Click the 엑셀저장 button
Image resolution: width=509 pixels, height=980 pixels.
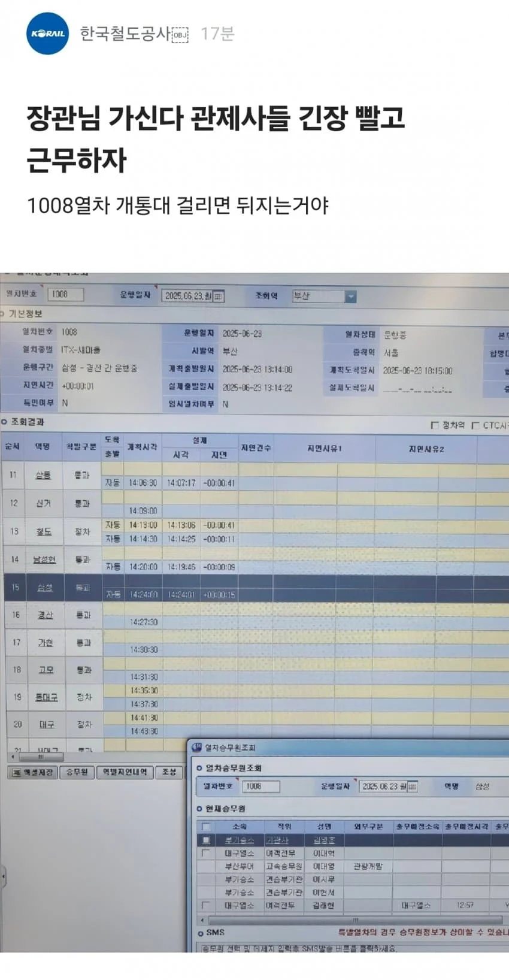[34, 772]
